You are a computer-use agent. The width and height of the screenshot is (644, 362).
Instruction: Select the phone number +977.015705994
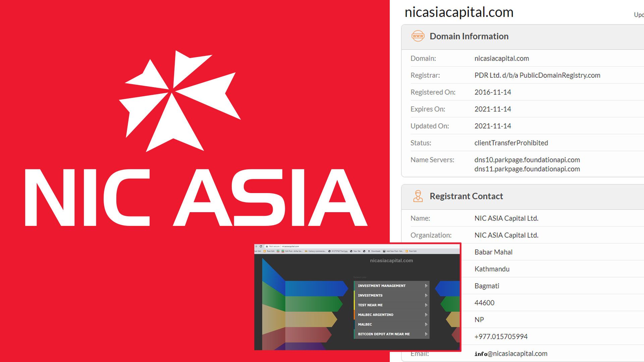[x=501, y=337]
